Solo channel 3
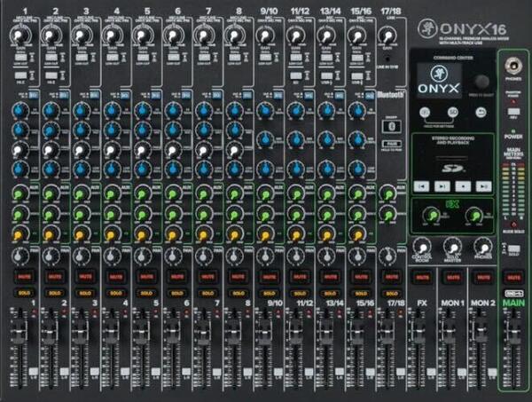Viewport: 532px width, 402px height. [85, 293]
